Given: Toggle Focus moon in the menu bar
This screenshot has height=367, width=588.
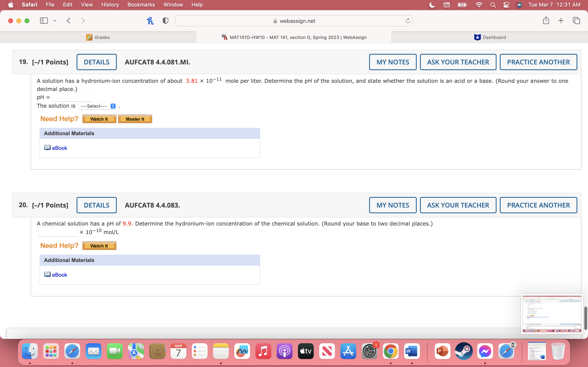Looking at the screenshot, I should [x=432, y=5].
